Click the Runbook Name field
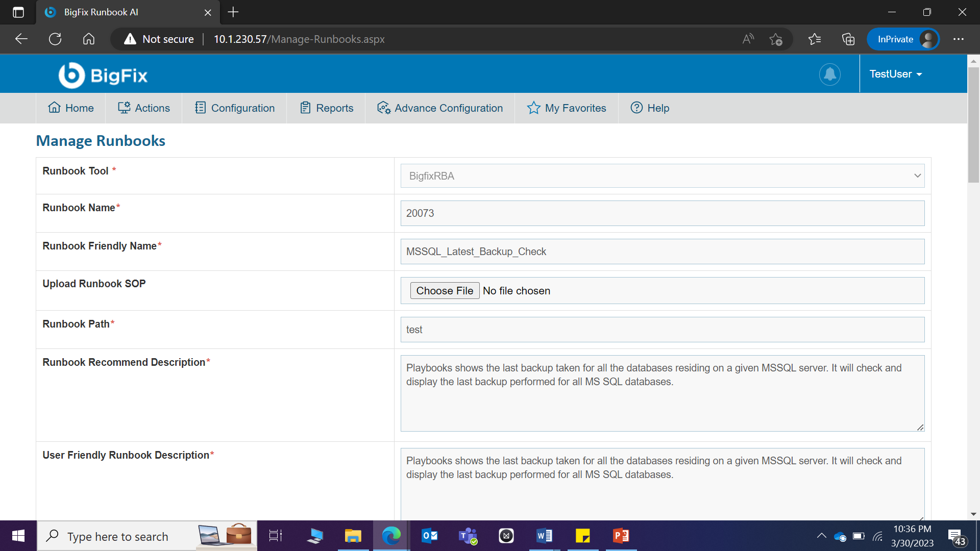The image size is (980, 551). point(662,213)
